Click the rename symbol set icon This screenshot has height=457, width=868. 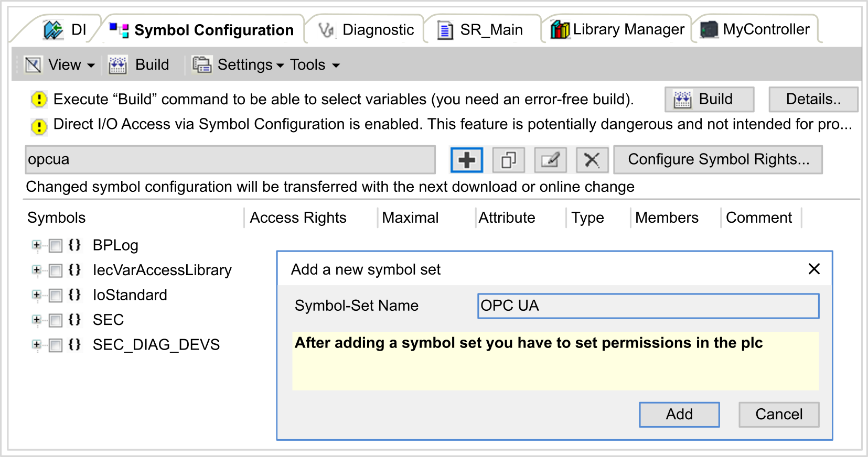550,160
